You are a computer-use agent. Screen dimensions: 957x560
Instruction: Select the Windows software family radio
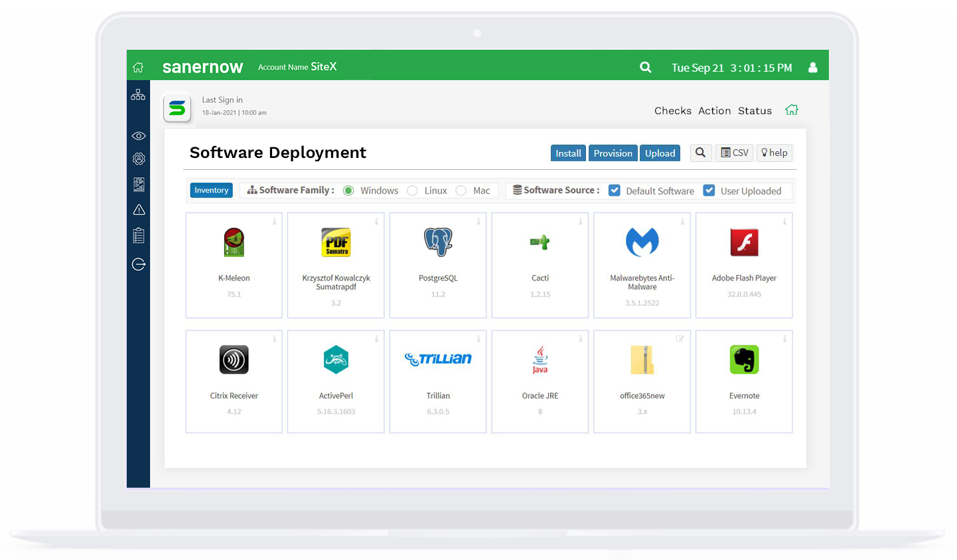348,190
